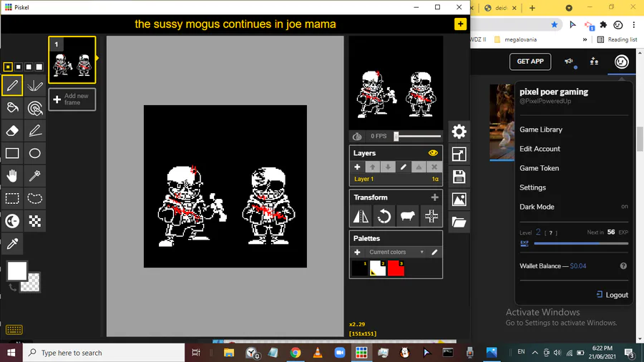Select the Dithering tool
The image size is (644, 362).
coord(35,221)
